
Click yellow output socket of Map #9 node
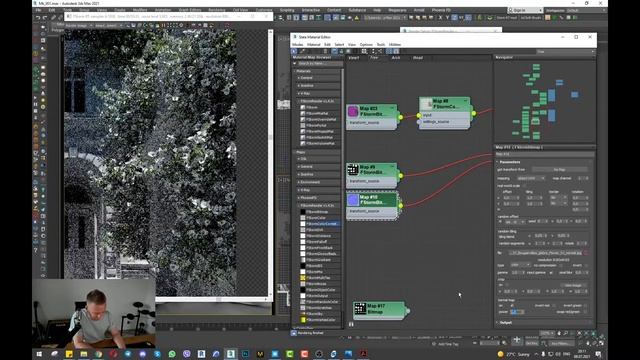coord(401,176)
